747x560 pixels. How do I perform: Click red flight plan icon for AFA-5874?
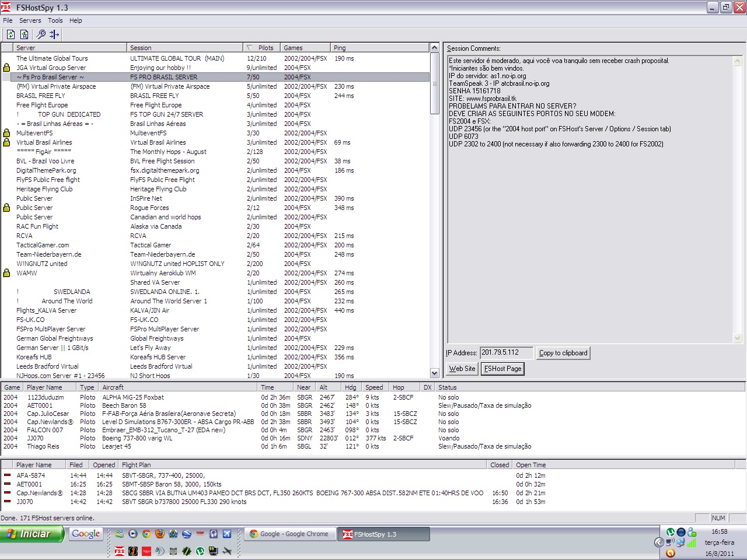[x=7, y=475]
